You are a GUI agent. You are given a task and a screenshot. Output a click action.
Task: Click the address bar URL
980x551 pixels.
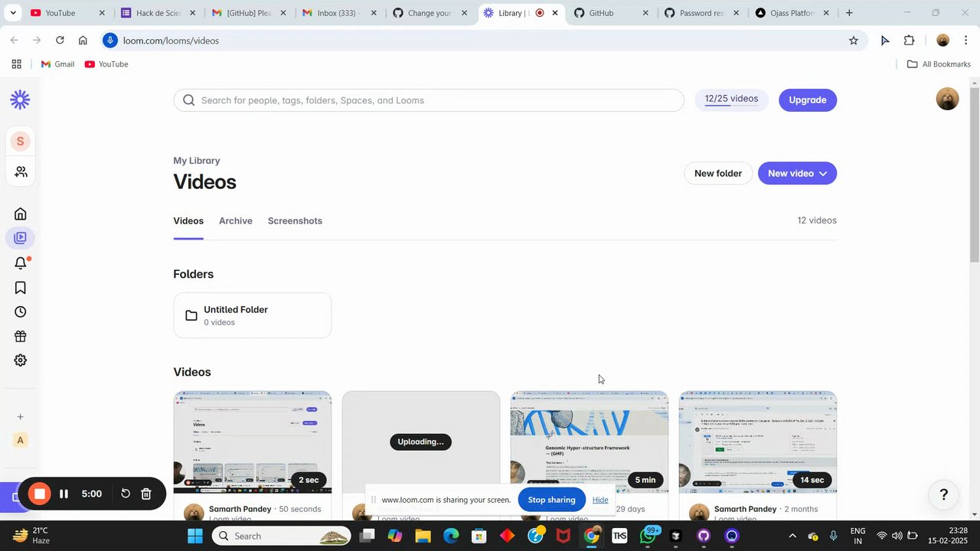[x=171, y=41]
